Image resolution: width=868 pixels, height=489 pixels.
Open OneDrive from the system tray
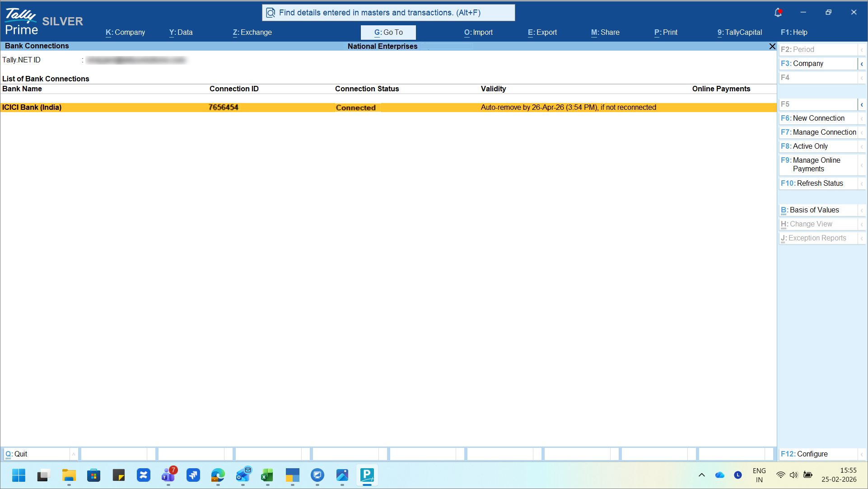[720, 475]
